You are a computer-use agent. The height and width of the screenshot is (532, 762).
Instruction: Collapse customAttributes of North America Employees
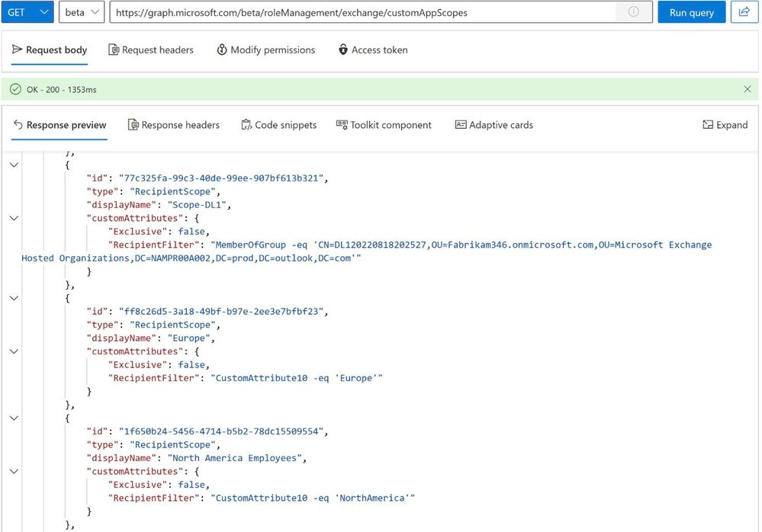(14, 471)
